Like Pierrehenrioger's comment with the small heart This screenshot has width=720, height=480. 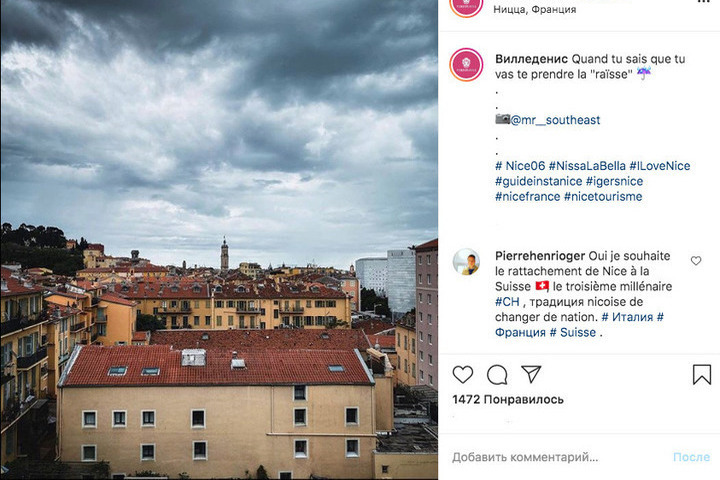[696, 260]
